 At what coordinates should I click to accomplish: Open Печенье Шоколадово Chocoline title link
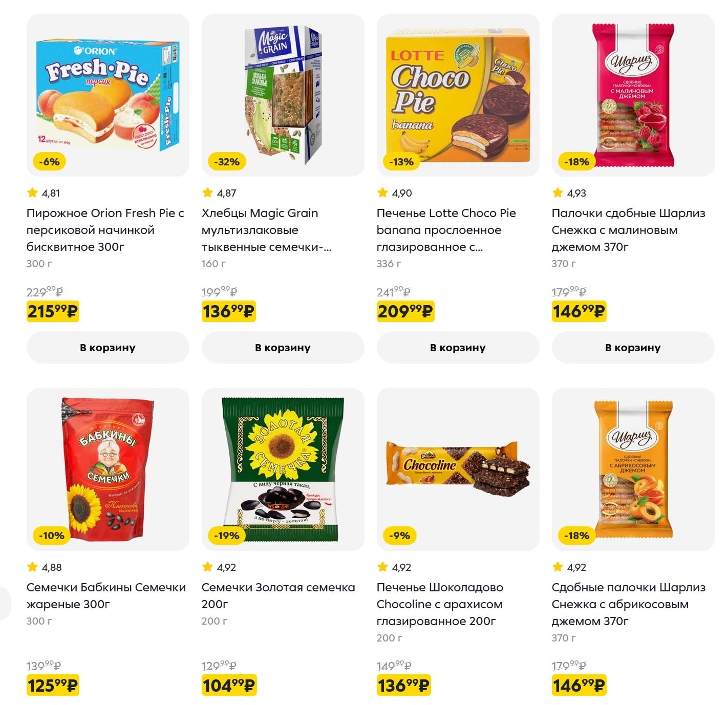click(440, 604)
